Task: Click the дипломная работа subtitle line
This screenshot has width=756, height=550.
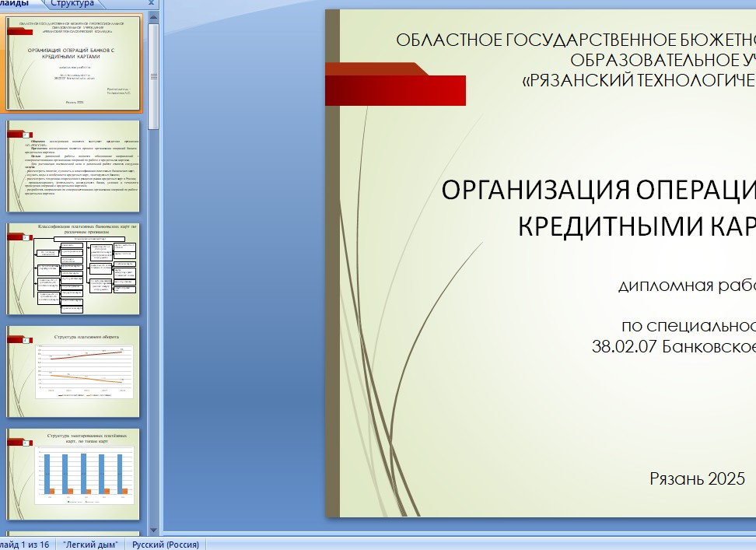Action: (x=687, y=286)
